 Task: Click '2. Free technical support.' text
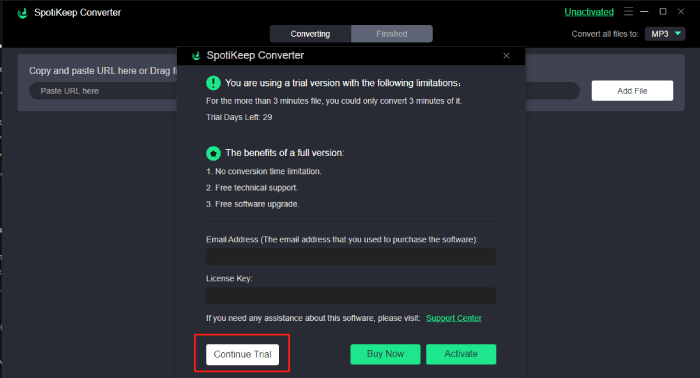click(x=252, y=188)
